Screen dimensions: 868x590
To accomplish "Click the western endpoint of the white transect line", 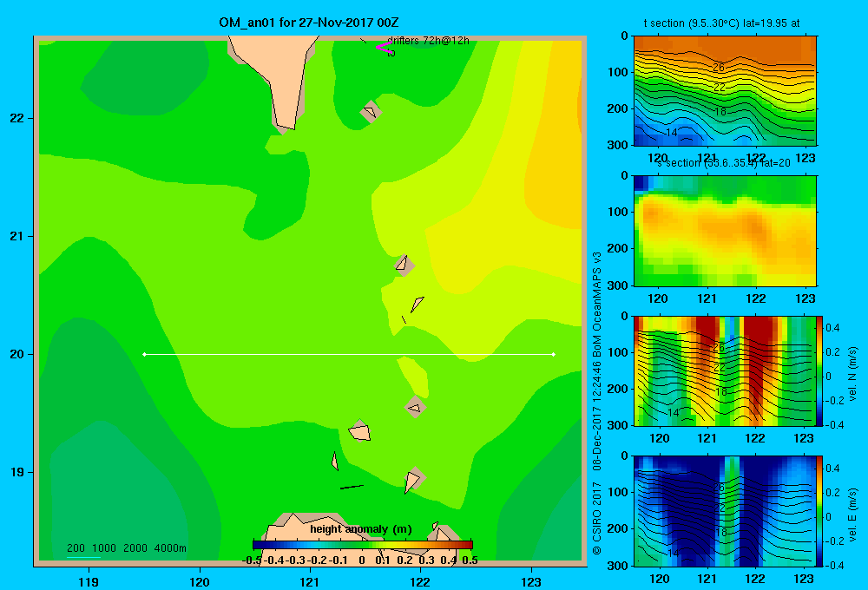I will 144,354.
